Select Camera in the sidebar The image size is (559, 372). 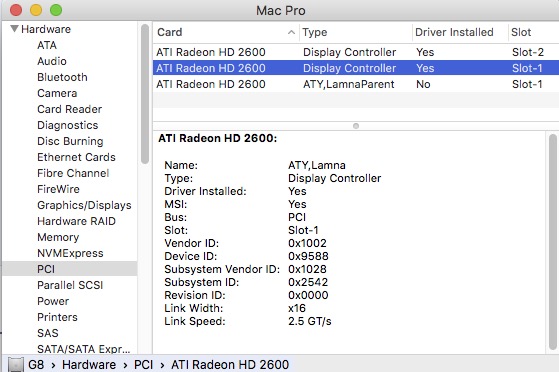click(x=57, y=93)
